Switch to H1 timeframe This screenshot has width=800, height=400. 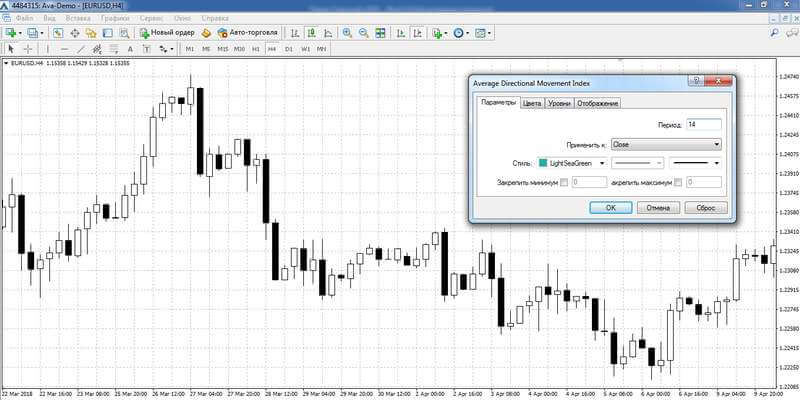pos(256,49)
